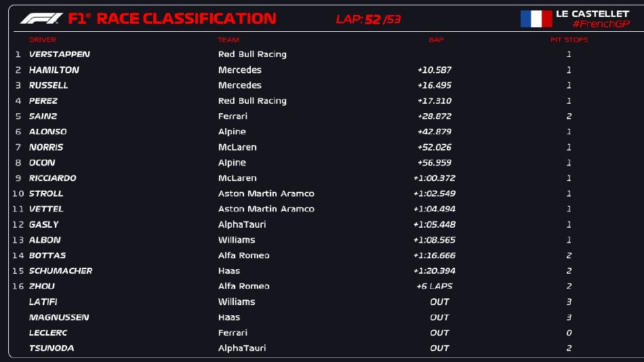
Task: Click the French flag icon
Action: coord(536,18)
